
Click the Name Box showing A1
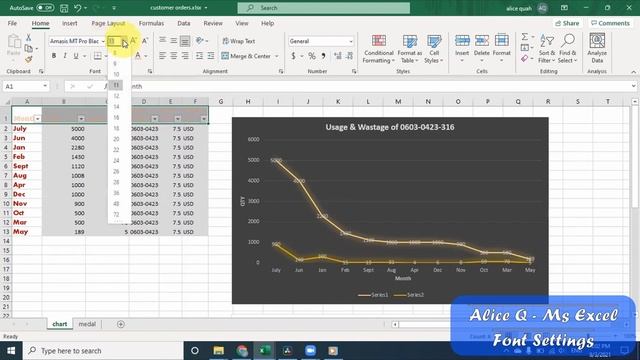[25, 87]
